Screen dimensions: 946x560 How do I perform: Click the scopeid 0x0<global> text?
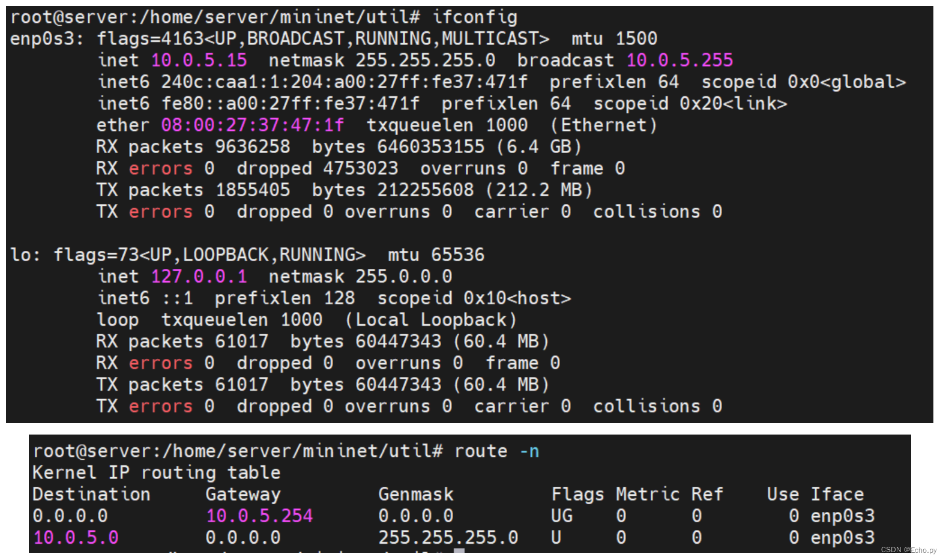click(x=804, y=82)
